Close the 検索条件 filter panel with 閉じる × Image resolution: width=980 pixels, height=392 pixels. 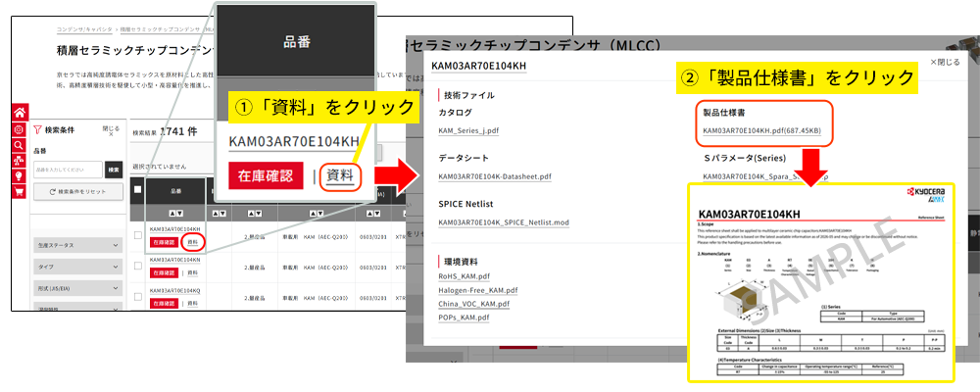click(x=111, y=130)
